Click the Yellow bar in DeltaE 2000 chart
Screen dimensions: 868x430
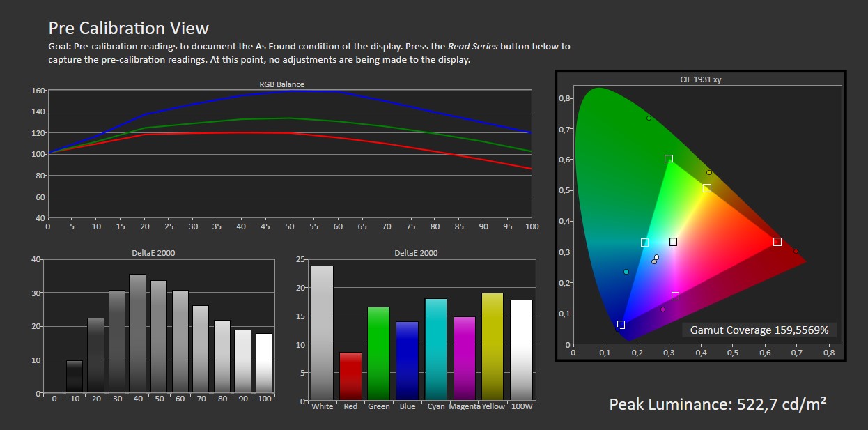[492, 346]
